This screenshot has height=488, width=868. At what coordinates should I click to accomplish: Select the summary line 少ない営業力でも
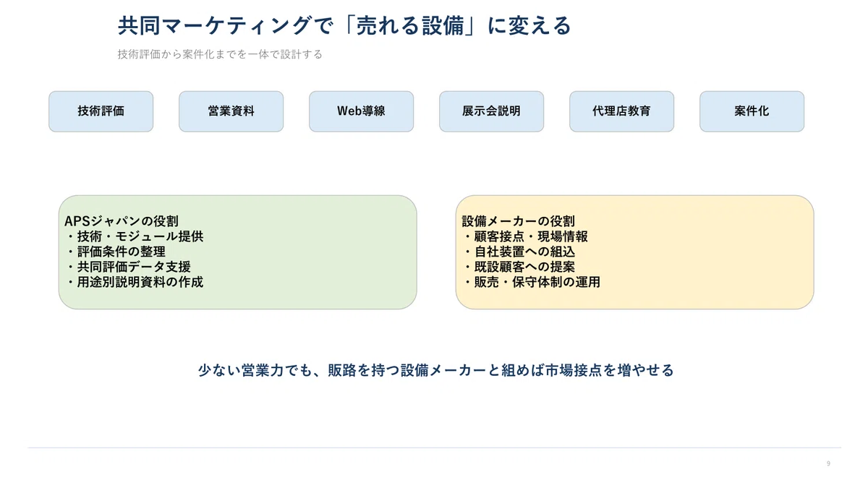(x=435, y=370)
